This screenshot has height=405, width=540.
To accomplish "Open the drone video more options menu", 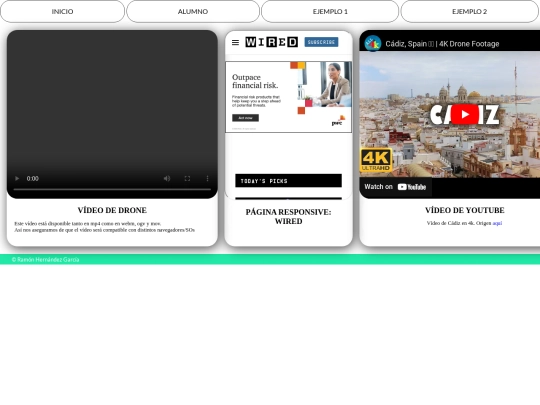I will tap(207, 178).
